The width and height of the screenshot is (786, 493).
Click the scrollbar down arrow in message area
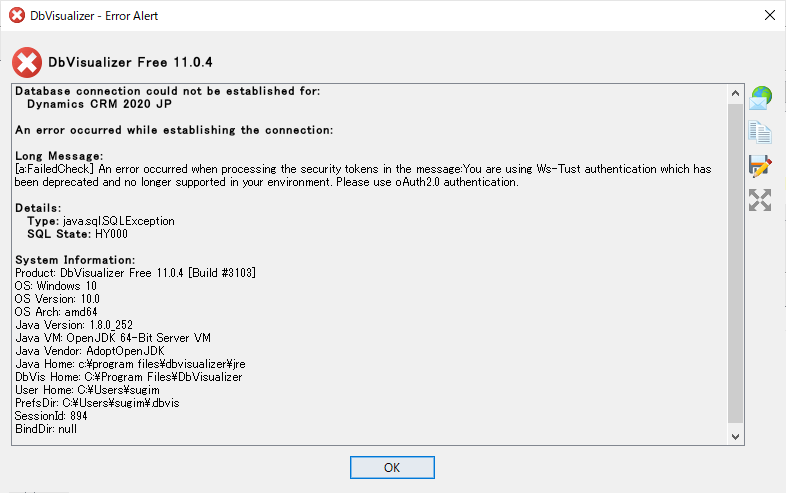point(735,436)
